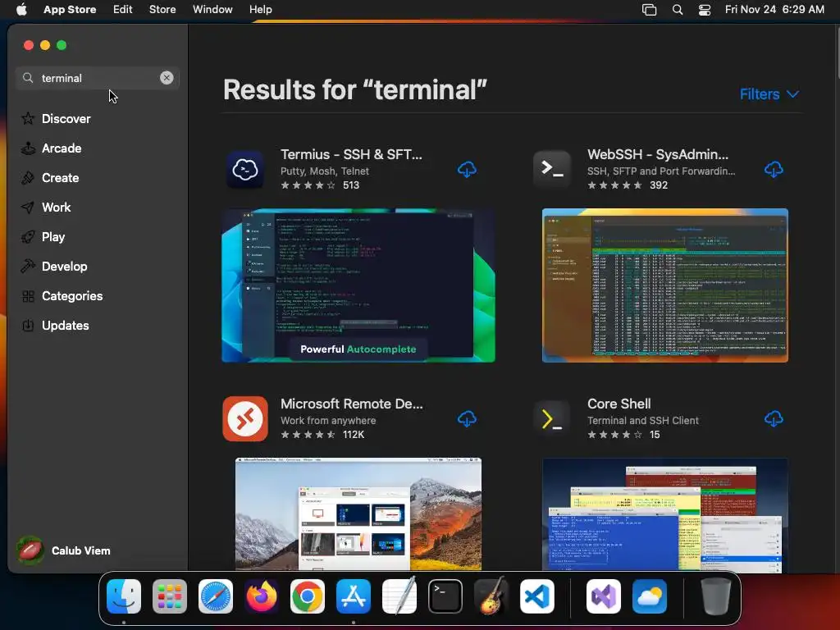Download Microsoft Remote Desktop via cloud icon

tap(467, 419)
